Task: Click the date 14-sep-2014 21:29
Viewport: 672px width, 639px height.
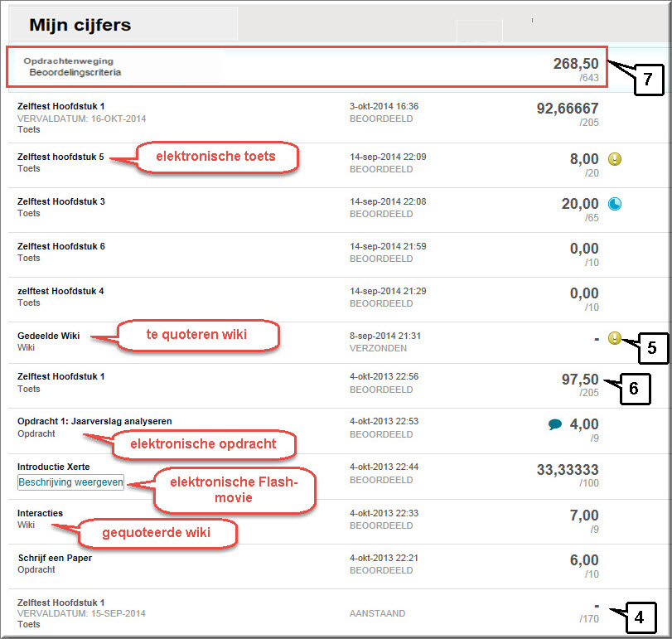Action: [x=388, y=291]
